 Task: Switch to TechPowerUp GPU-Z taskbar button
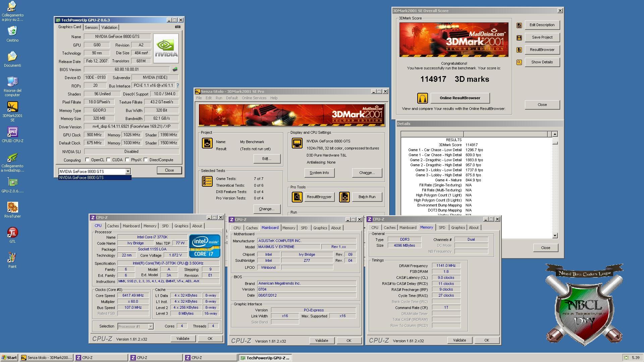pyautogui.click(x=265, y=358)
